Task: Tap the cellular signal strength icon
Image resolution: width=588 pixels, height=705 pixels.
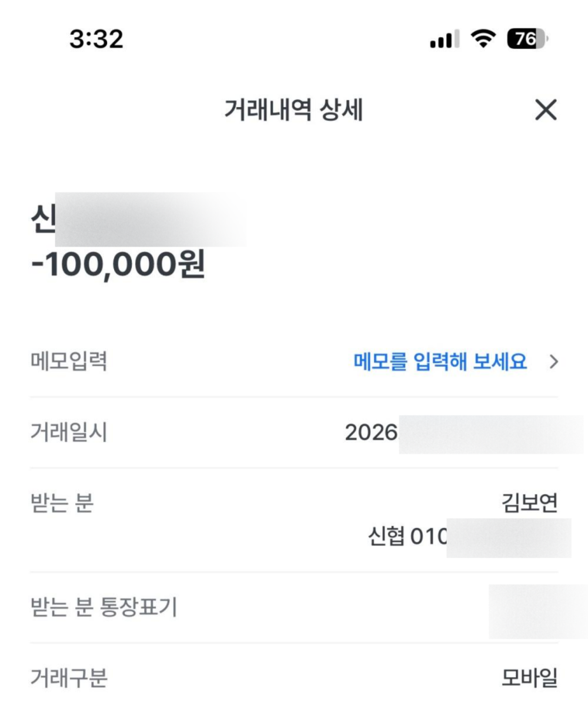Action: (445, 41)
